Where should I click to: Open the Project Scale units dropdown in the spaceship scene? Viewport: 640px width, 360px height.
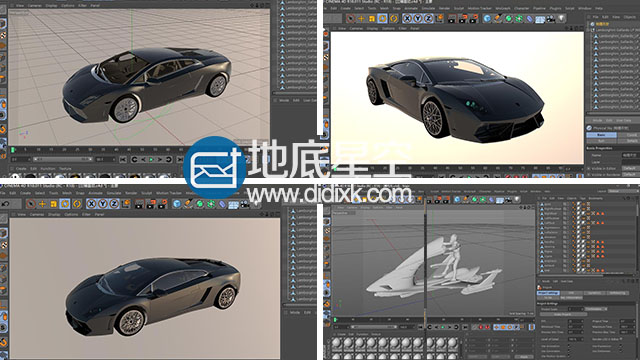(x=596, y=309)
